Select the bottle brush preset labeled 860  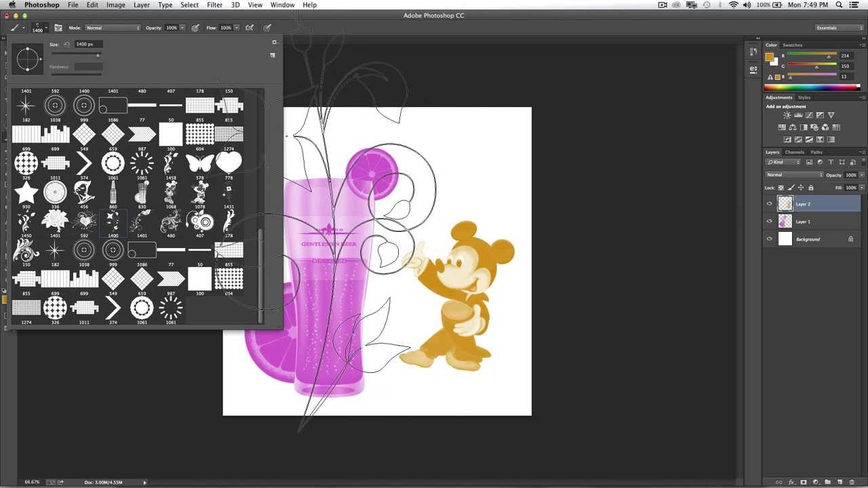click(x=113, y=192)
